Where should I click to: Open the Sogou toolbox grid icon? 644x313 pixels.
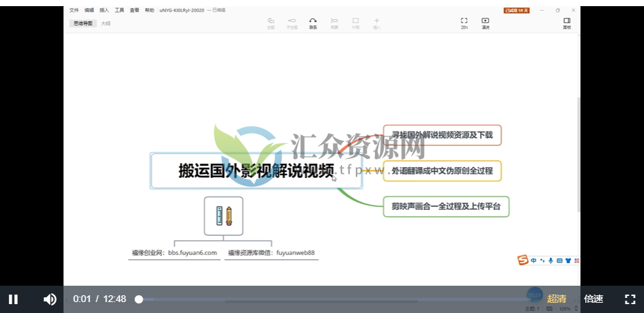coord(576,260)
